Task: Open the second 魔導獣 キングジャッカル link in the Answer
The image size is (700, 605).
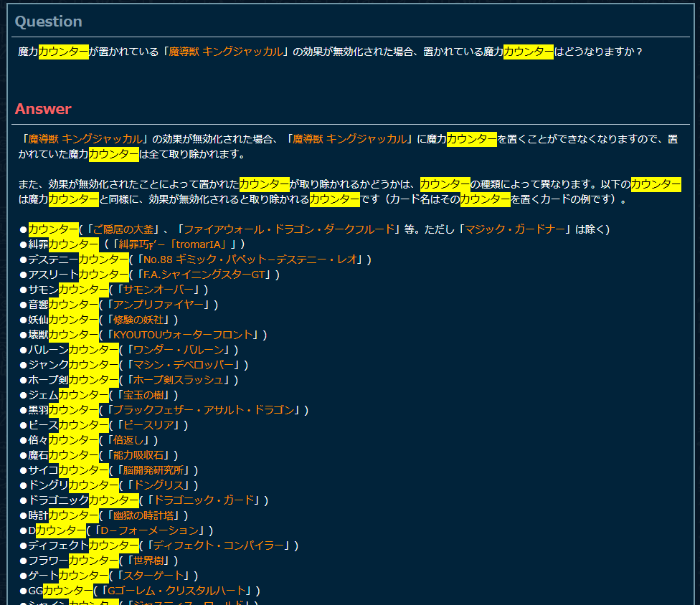Action: tap(349, 139)
